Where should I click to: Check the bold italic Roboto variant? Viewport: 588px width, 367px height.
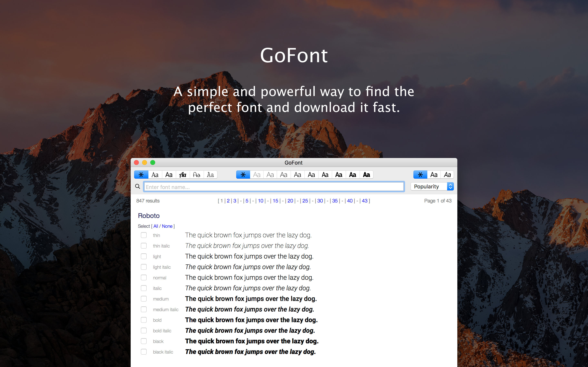[144, 330]
